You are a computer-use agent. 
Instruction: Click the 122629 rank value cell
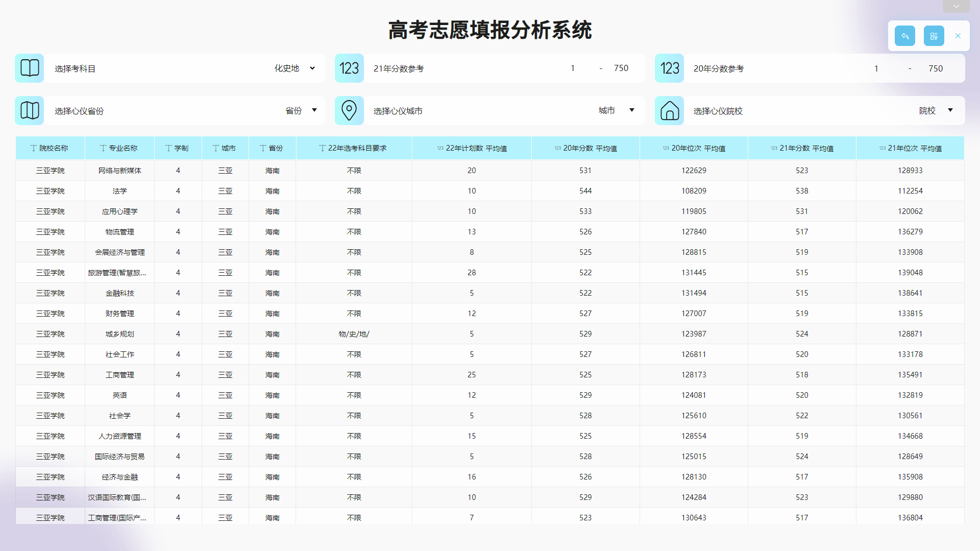pos(694,171)
